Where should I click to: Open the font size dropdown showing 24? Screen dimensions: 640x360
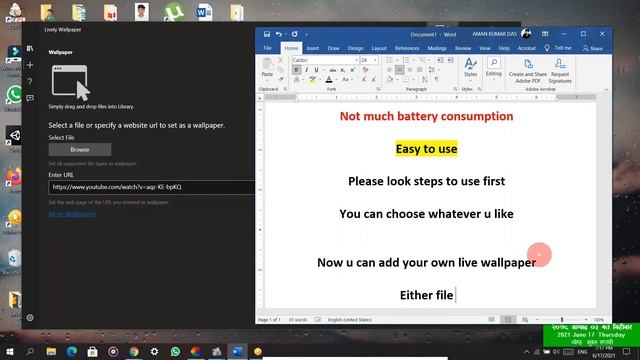(375, 60)
